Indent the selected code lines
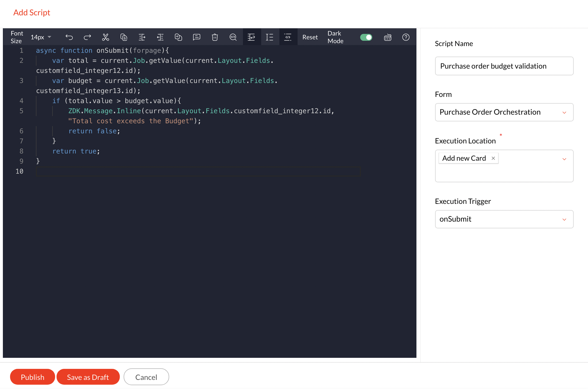 [142, 37]
